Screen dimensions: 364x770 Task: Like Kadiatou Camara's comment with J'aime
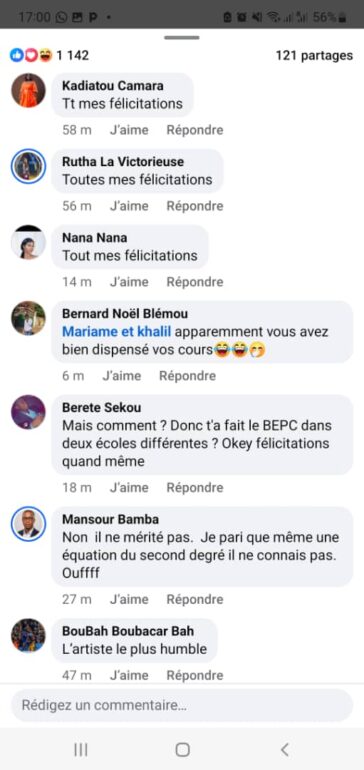(129, 130)
